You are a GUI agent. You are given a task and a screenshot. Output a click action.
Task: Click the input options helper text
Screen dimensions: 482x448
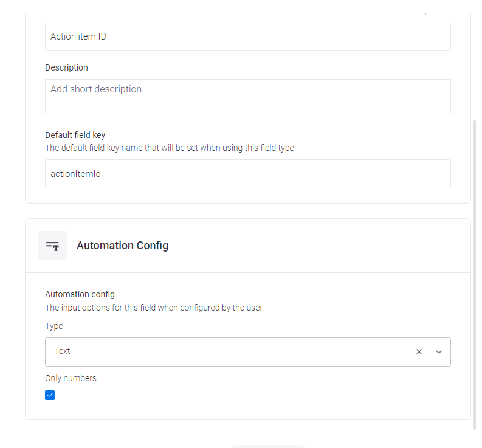[x=154, y=308]
